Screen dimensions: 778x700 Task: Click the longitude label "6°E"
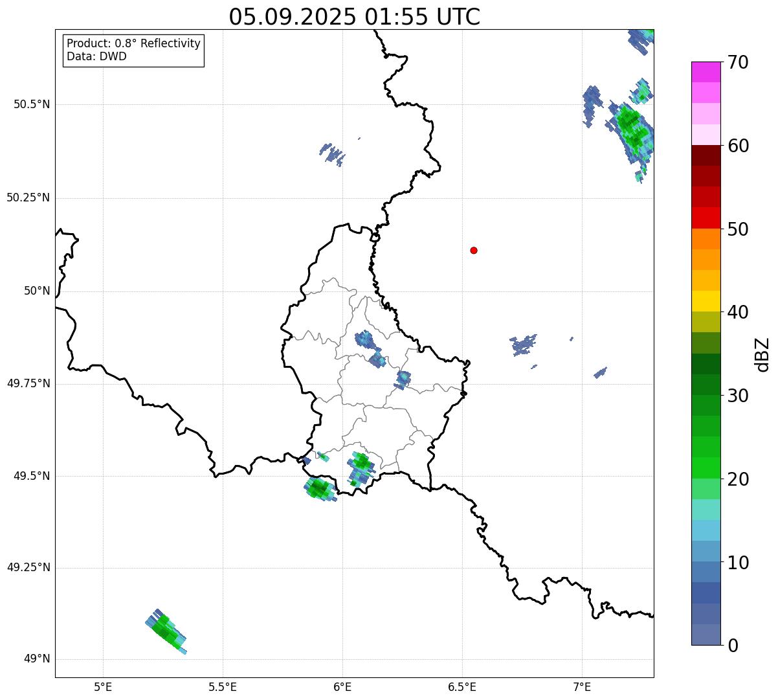[x=342, y=686]
